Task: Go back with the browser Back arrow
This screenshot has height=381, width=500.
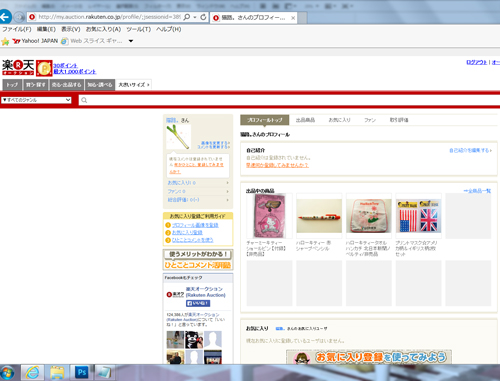Action: click(x=5, y=17)
